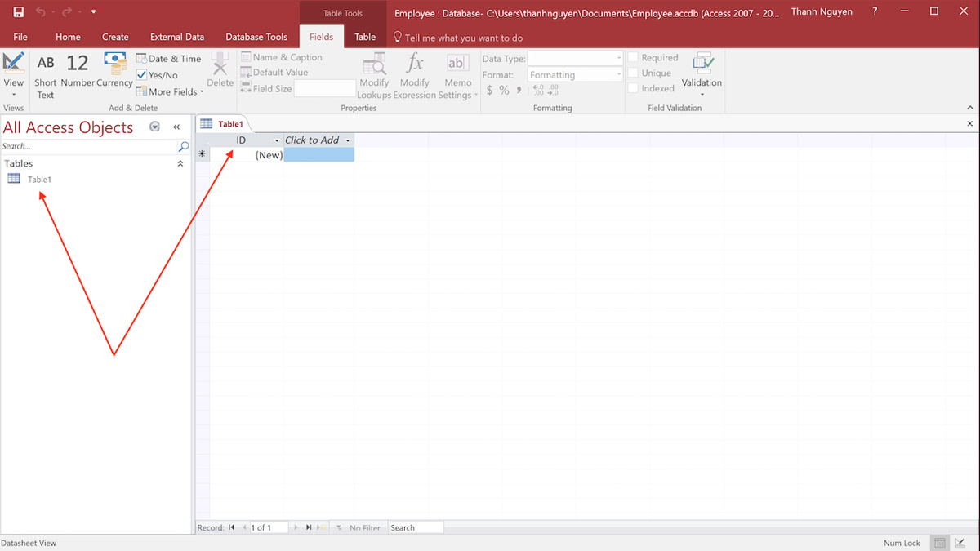
Task: Toggle the Indexed checkbox
Action: pos(633,88)
